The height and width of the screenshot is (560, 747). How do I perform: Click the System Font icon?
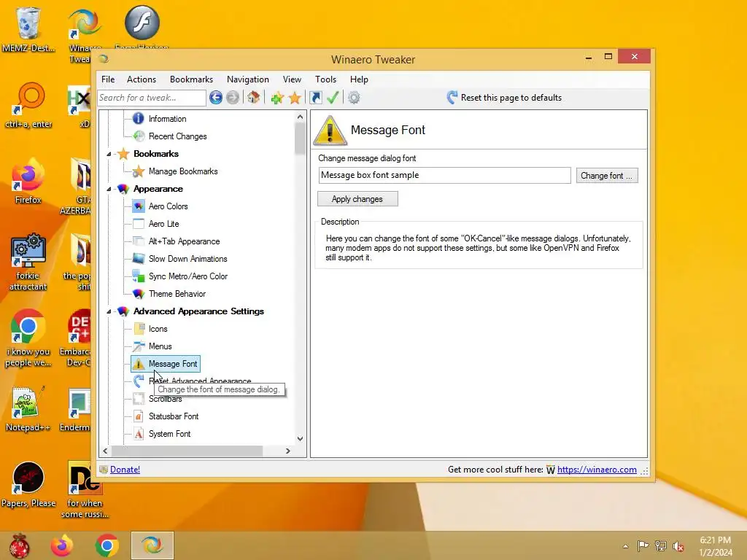click(139, 434)
